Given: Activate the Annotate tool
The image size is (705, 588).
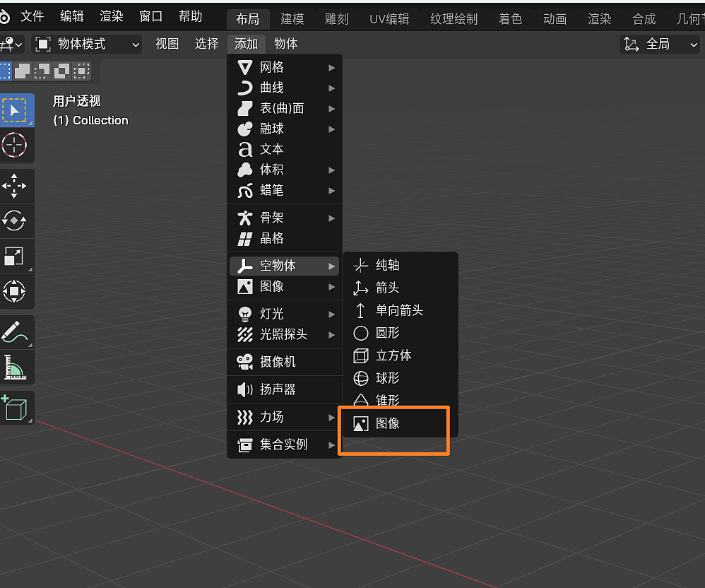Looking at the screenshot, I should pos(16,332).
